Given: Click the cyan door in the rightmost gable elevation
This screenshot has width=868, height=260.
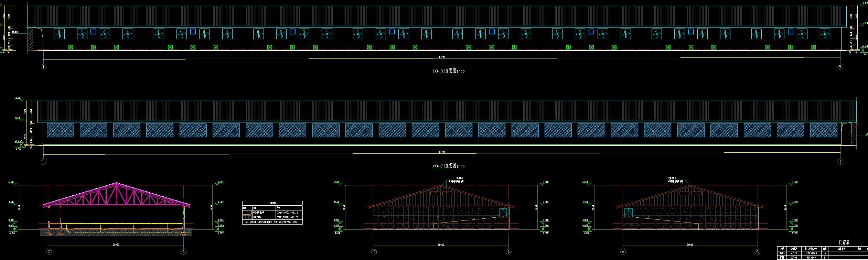Looking at the screenshot, I should (x=629, y=213).
